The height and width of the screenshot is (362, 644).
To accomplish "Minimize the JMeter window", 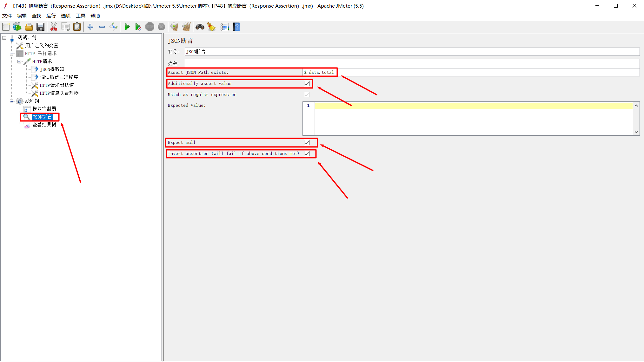I will click(x=597, y=6).
